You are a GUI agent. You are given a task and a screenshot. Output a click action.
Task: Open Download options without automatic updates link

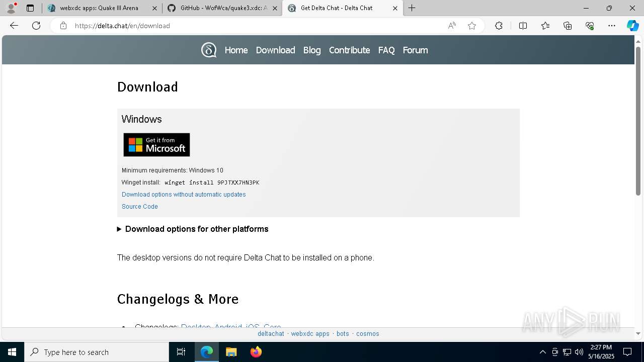[184, 195]
